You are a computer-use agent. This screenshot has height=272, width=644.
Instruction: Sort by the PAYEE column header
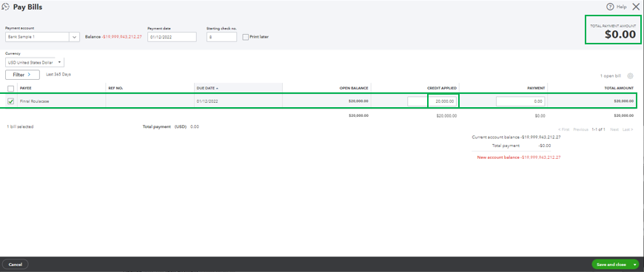point(26,88)
